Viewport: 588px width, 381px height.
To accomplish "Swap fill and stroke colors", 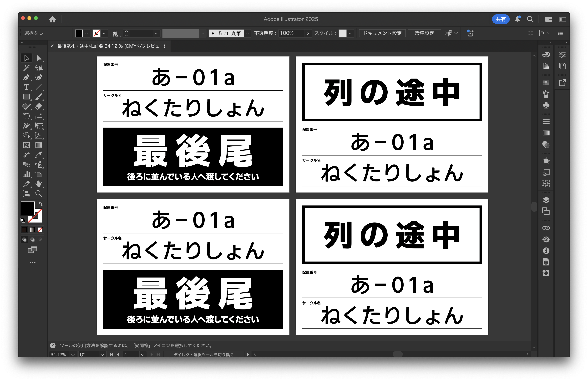I will [x=41, y=204].
